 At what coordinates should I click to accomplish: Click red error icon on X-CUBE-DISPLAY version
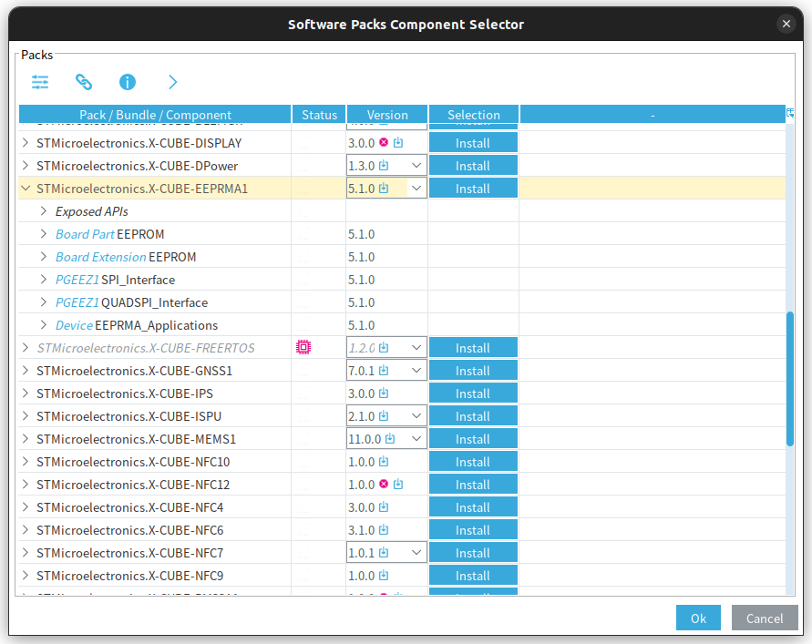384,142
